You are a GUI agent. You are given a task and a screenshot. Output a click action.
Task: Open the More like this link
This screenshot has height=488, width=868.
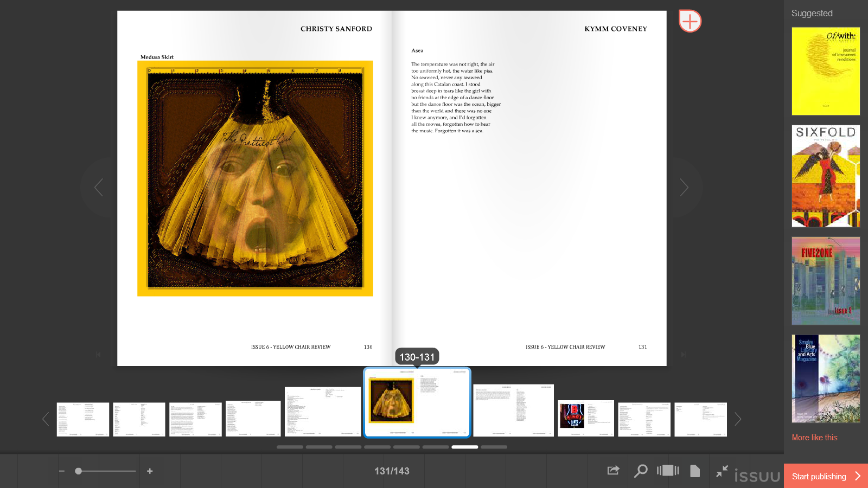pyautogui.click(x=814, y=438)
